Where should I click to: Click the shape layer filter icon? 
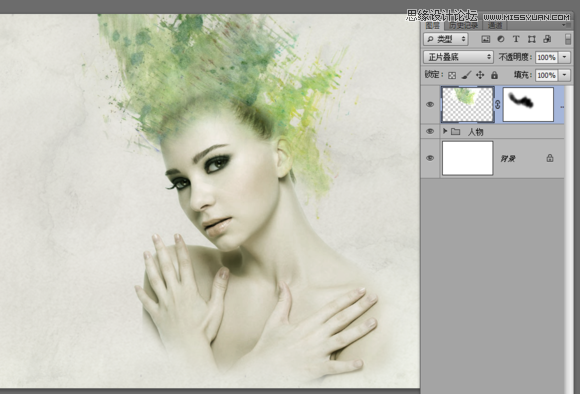point(532,39)
